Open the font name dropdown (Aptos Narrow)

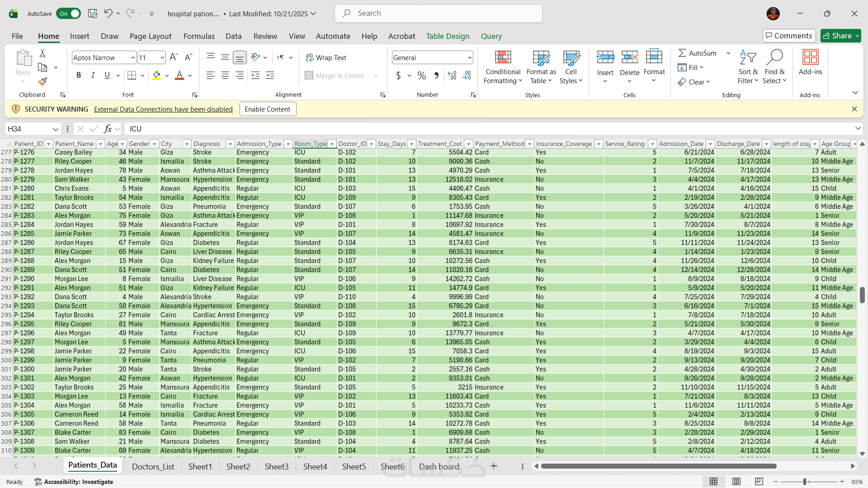pos(132,57)
